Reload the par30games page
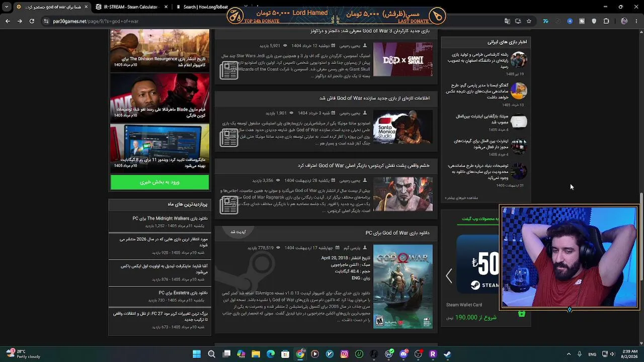 click(32, 21)
